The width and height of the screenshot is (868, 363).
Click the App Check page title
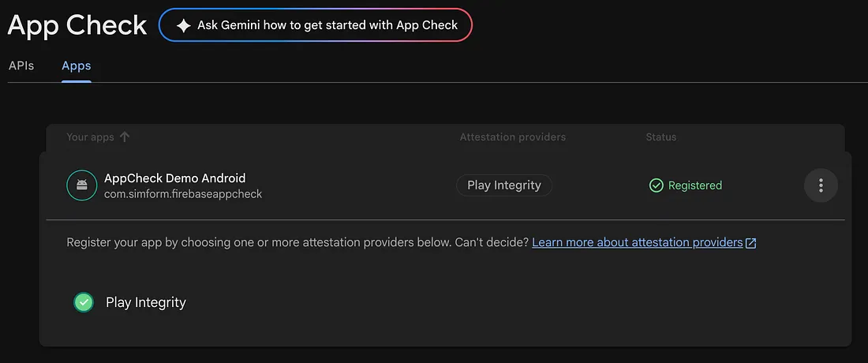click(x=77, y=25)
